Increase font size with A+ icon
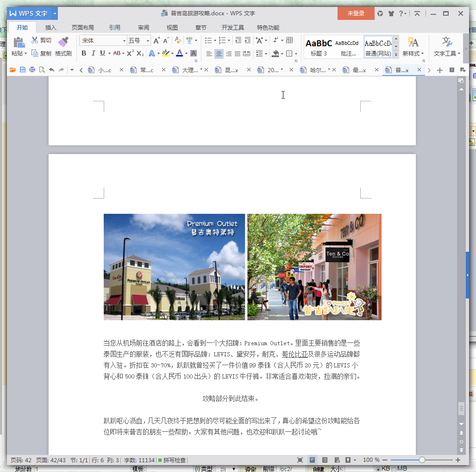Viewport: 476px width, 472px height. pos(157,40)
